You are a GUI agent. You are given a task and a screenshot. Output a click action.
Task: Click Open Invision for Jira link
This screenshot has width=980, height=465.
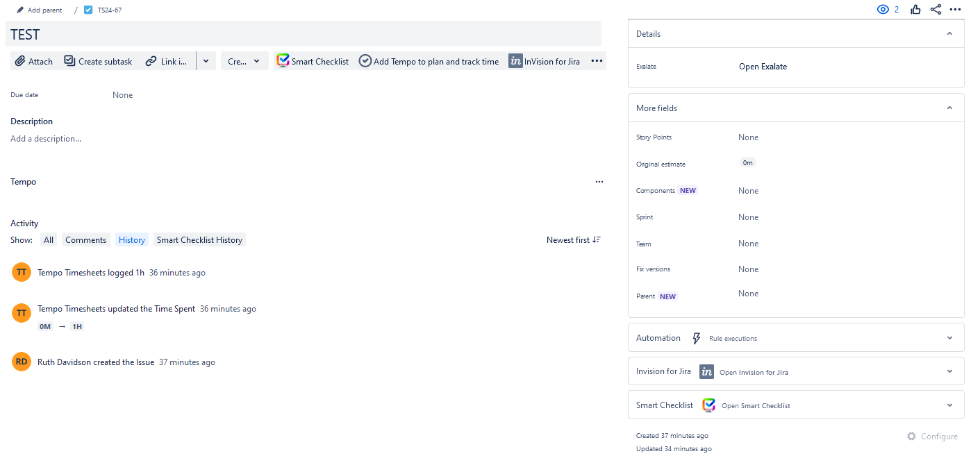(754, 373)
